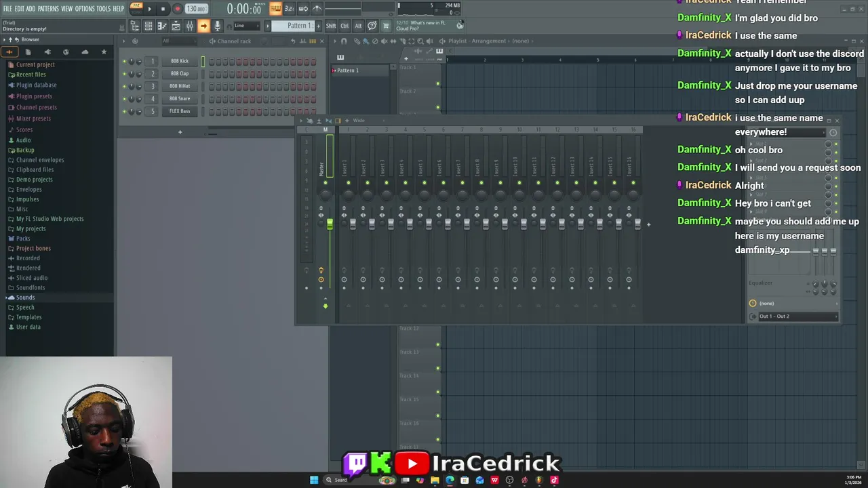Select 808 HiHat channel button
This screenshot has height=488, width=868.
coord(180,86)
